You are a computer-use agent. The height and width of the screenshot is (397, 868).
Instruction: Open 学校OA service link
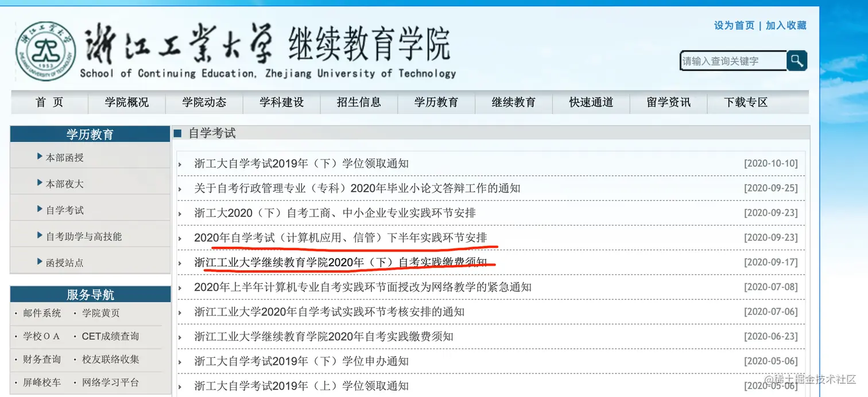41,336
